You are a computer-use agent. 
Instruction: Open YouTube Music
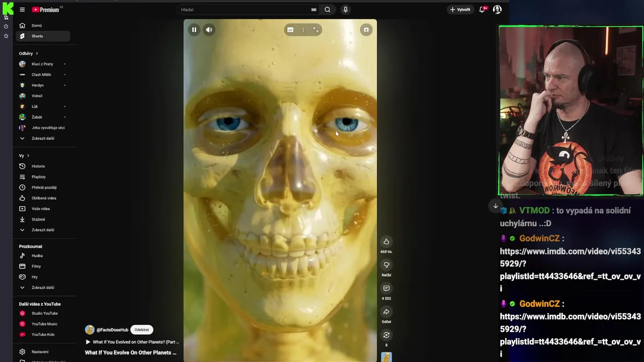(43, 324)
